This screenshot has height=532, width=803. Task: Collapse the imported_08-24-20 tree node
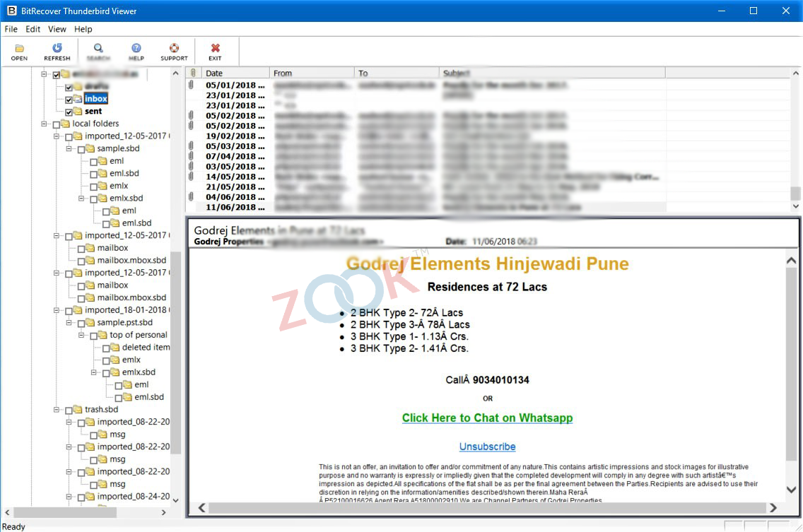tap(69, 496)
